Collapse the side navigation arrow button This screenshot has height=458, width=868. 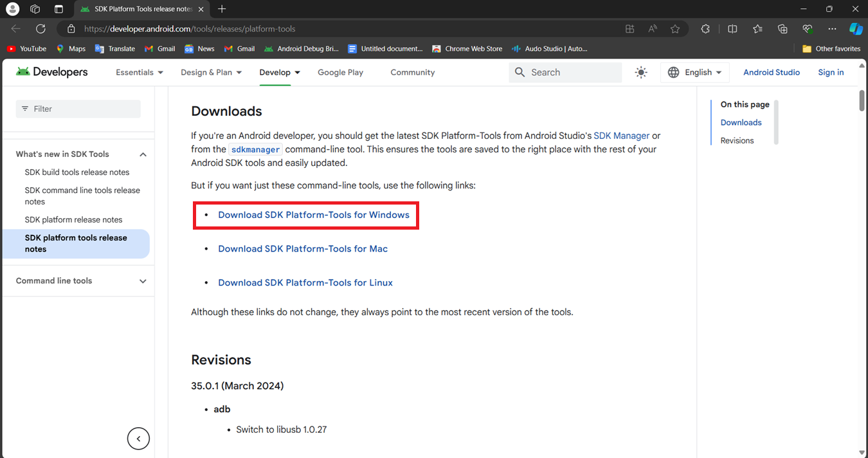(x=138, y=439)
